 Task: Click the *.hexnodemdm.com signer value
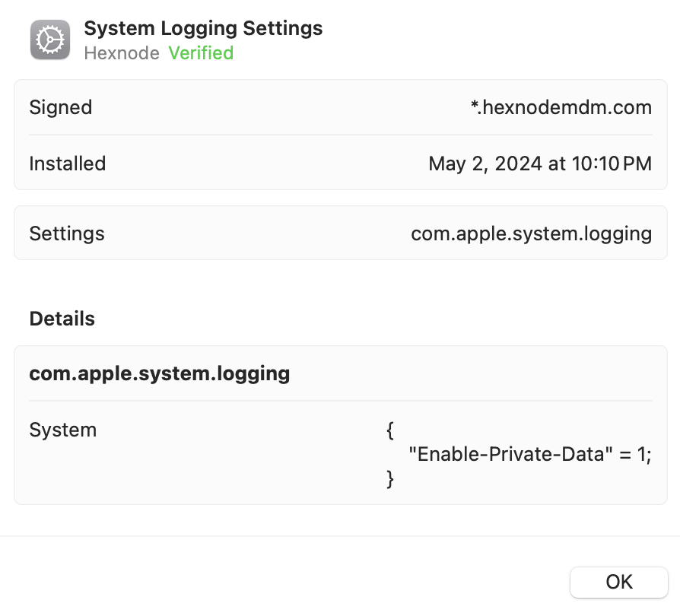click(x=561, y=107)
